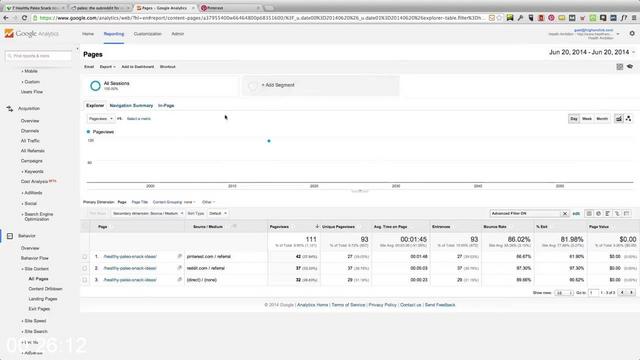Screen dimensions: 640x360
Task: Open (direct) row page in new window icon
Action: click(180, 280)
